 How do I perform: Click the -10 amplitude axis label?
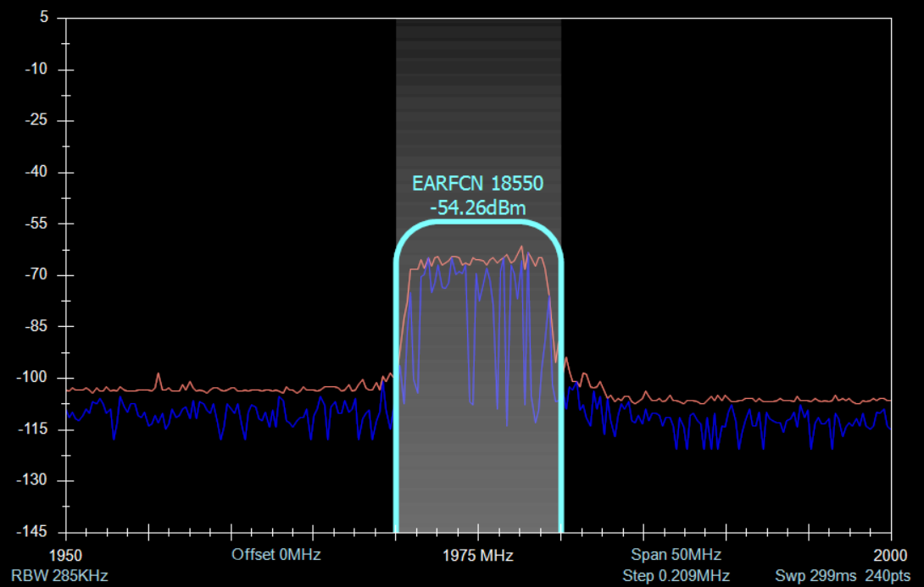click(36, 69)
